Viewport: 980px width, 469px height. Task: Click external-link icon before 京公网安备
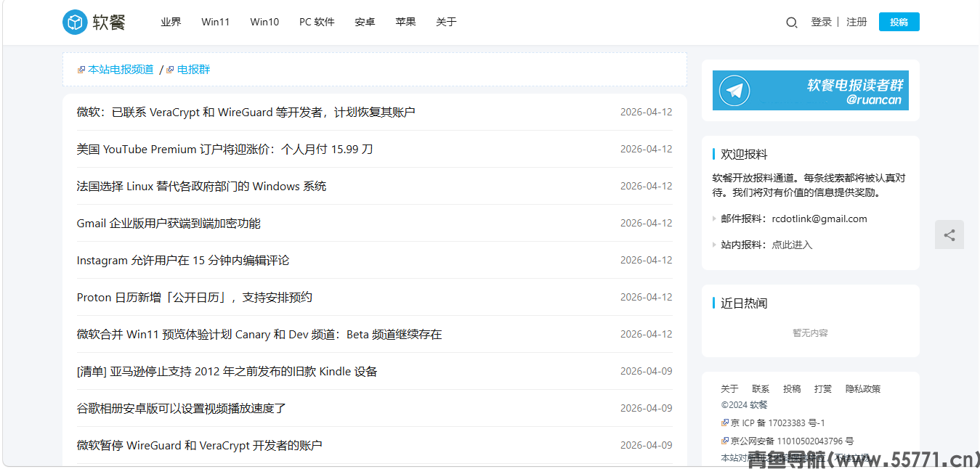724,441
